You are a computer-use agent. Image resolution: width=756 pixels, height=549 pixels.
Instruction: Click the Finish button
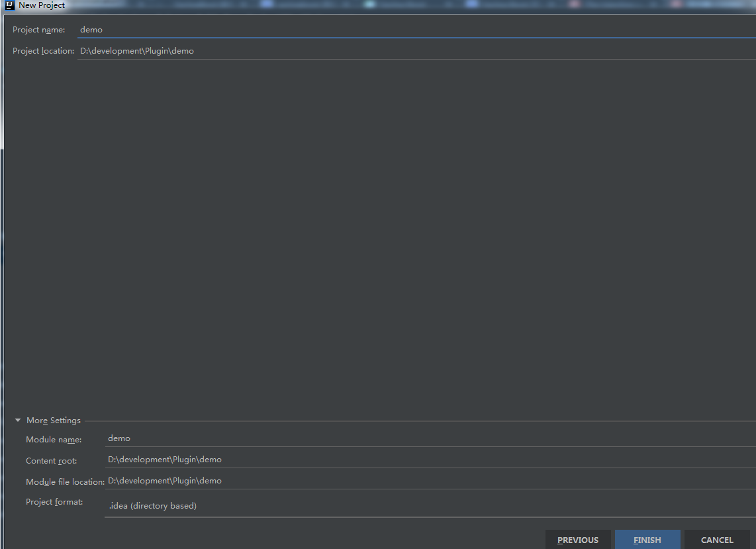(x=647, y=540)
